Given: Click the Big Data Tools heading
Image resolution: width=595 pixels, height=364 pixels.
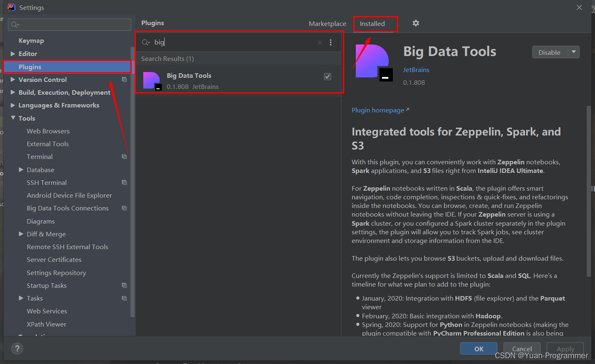Looking at the screenshot, I should coord(450,51).
